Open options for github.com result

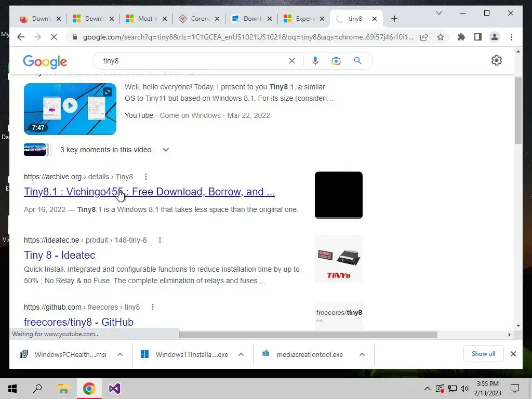tap(153, 307)
